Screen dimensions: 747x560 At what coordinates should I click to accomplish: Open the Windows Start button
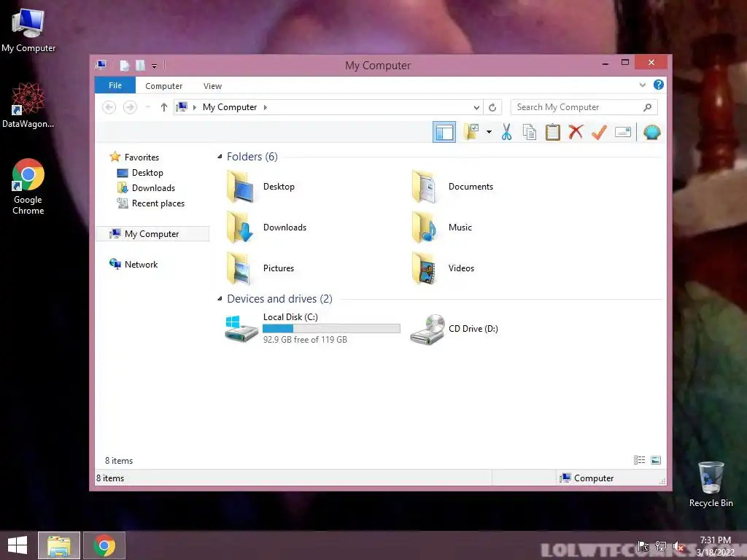[x=18, y=545]
